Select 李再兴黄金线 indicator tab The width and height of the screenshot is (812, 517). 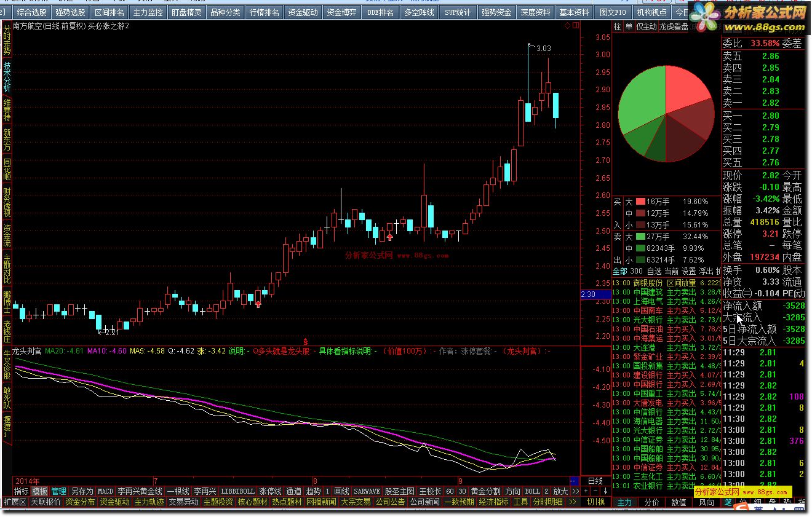(140, 491)
